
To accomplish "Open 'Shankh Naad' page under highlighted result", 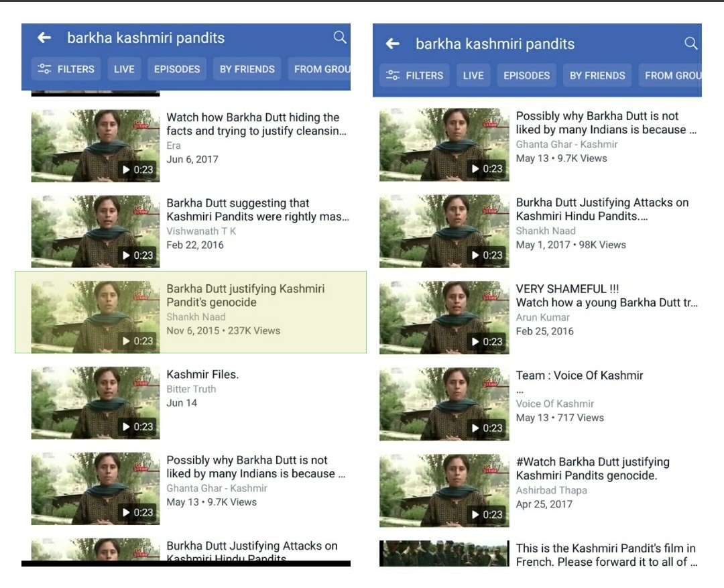I will tap(196, 317).
